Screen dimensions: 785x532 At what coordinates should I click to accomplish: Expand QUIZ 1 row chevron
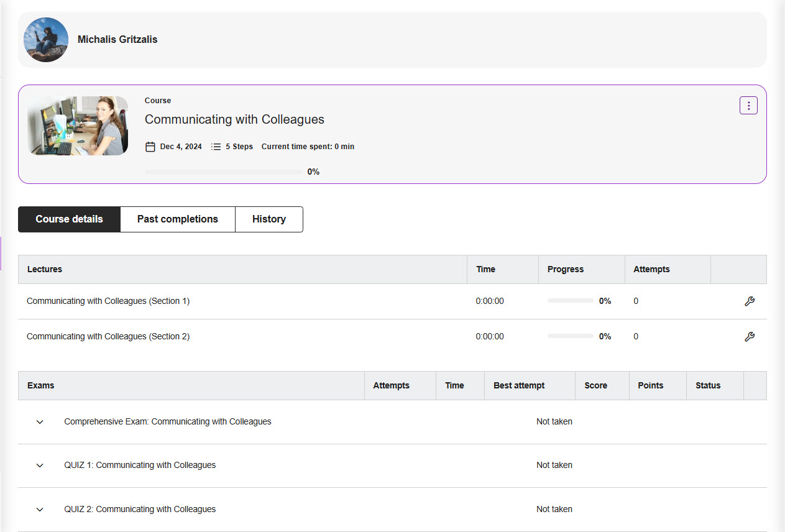point(40,465)
